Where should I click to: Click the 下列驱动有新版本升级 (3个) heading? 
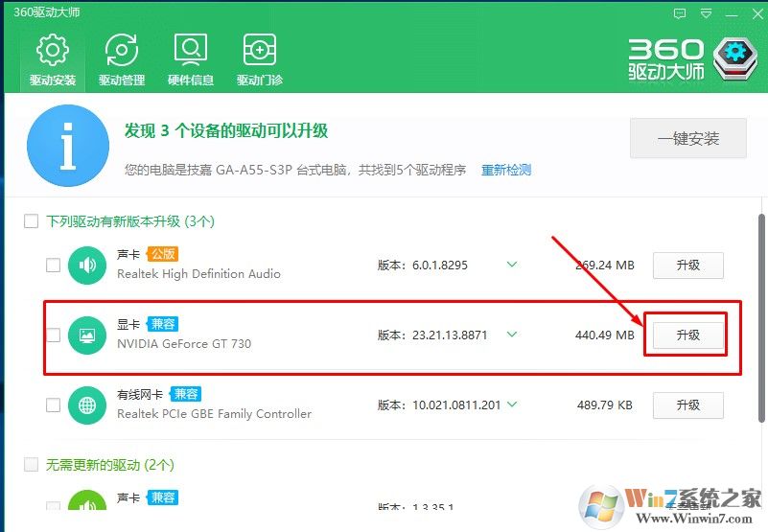click(x=130, y=221)
